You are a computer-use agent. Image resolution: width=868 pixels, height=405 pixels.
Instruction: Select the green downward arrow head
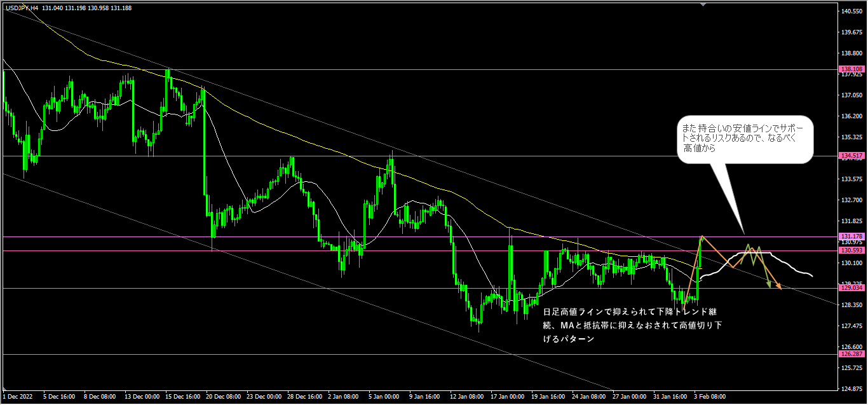pyautogui.click(x=769, y=285)
